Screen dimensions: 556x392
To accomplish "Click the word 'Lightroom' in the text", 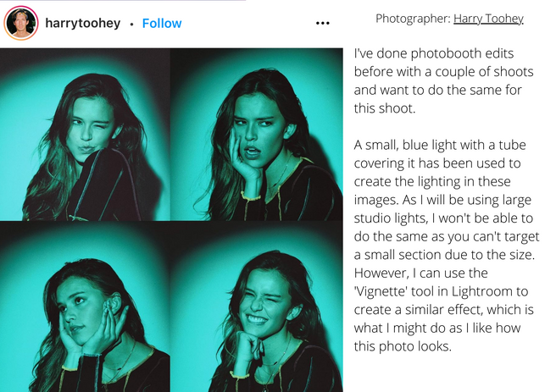I will click(x=482, y=291).
